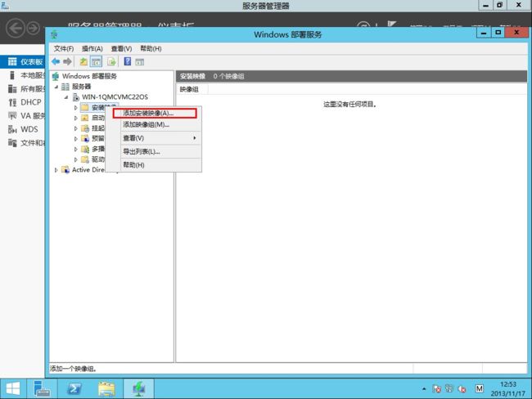Expand the 安装映像 tree node

[x=75, y=108]
